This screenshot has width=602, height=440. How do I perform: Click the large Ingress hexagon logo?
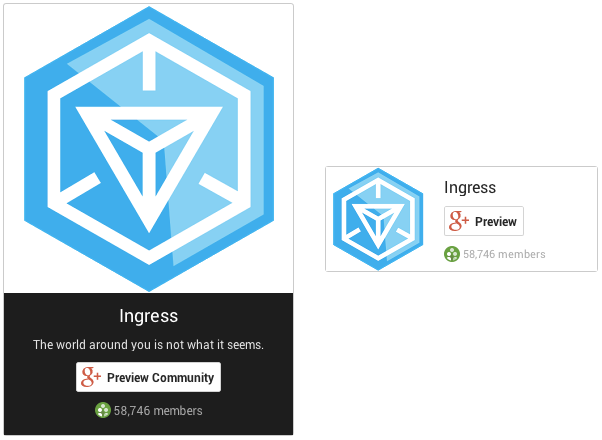149,149
